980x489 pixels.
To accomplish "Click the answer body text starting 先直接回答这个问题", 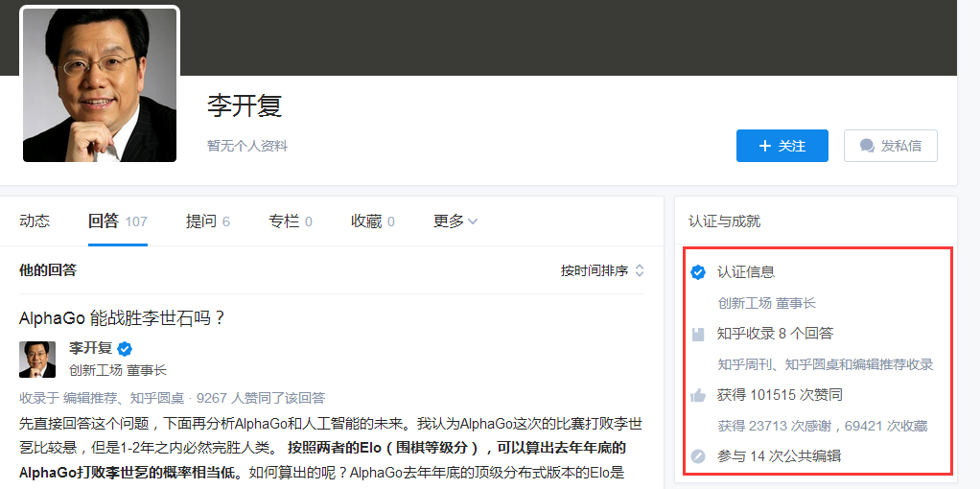I will 331,449.
